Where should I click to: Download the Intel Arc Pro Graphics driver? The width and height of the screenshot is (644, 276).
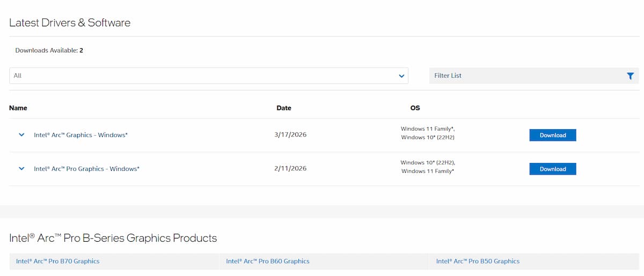coord(552,169)
